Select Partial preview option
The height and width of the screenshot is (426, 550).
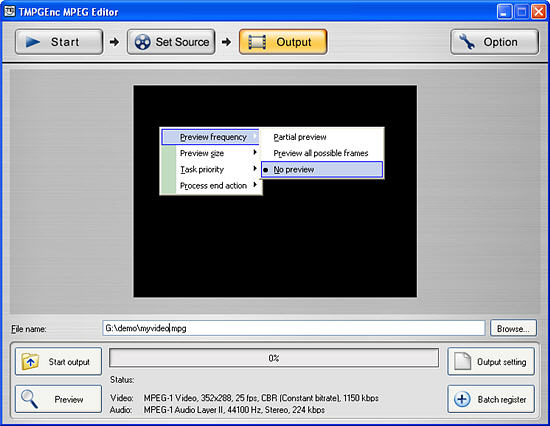pyautogui.click(x=322, y=137)
